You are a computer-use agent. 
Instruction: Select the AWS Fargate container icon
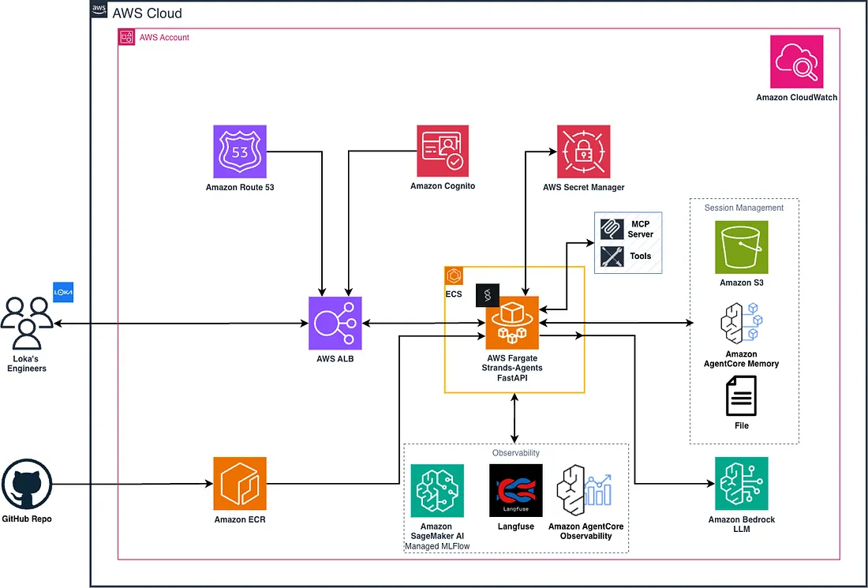(512, 323)
